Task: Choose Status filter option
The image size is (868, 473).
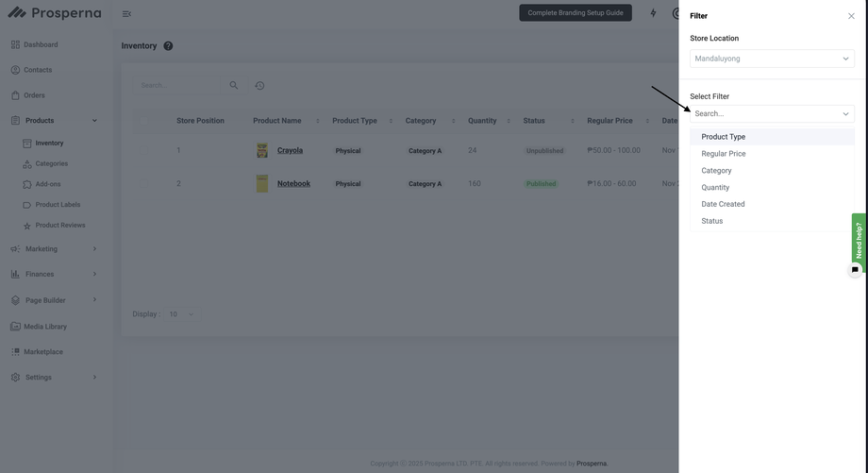Action: click(x=772, y=221)
